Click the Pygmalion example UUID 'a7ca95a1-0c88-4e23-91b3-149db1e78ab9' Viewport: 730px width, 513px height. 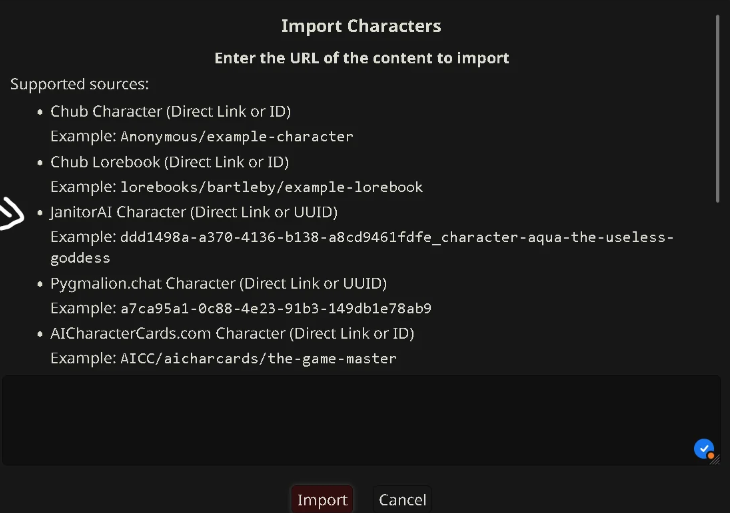click(x=276, y=308)
